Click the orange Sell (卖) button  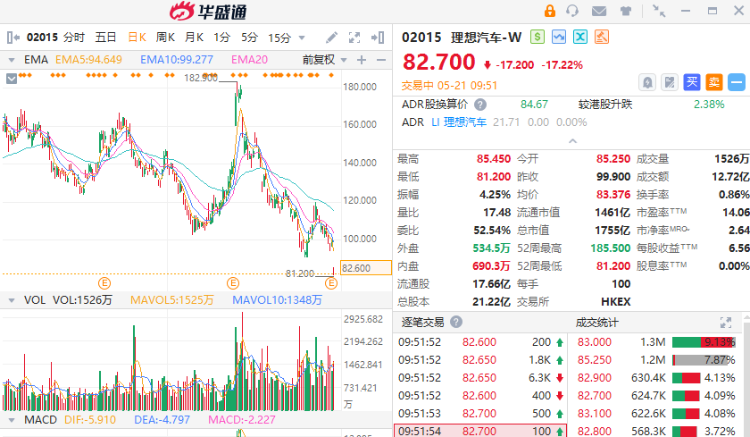pos(714,82)
